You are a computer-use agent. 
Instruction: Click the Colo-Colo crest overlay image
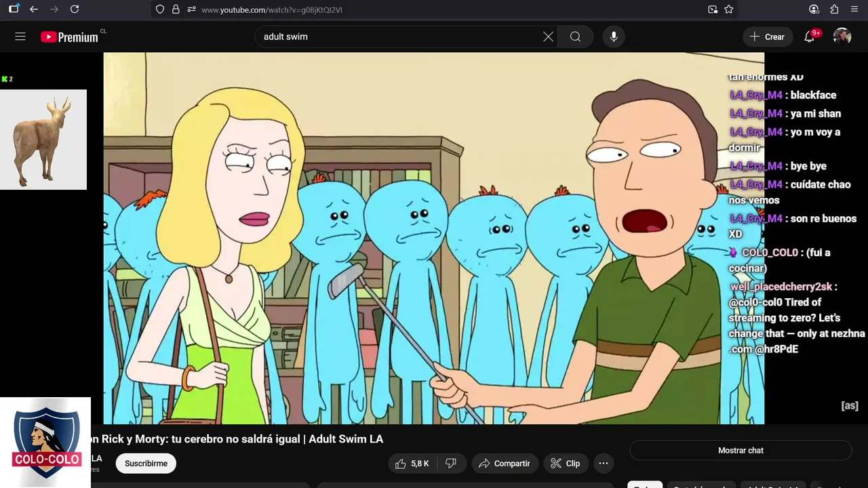(45, 443)
